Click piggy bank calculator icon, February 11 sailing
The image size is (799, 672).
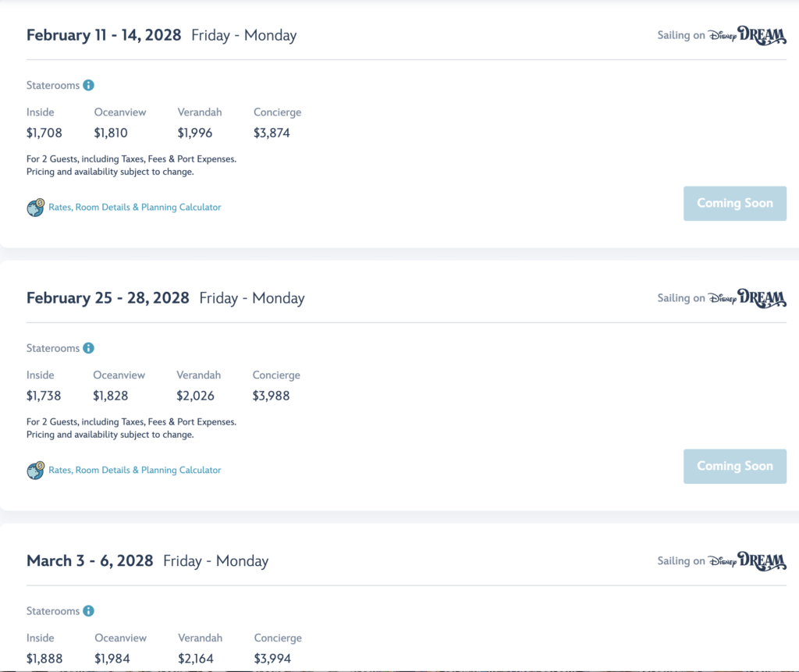click(x=36, y=208)
